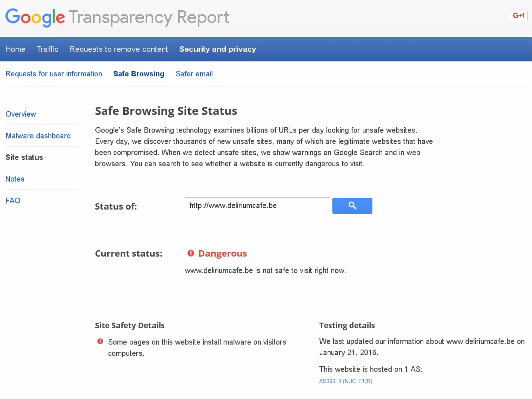Click the red malware alert icon under Site Safety Details
532x399 pixels.
pos(100,341)
